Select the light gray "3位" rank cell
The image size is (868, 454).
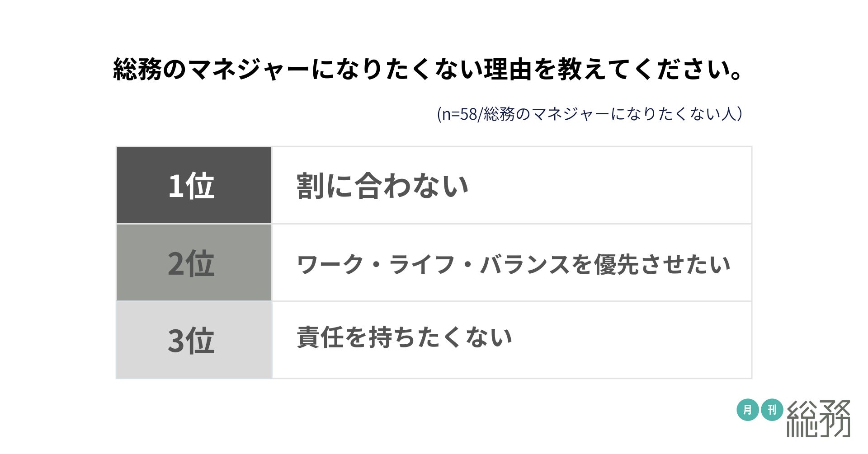click(x=193, y=340)
